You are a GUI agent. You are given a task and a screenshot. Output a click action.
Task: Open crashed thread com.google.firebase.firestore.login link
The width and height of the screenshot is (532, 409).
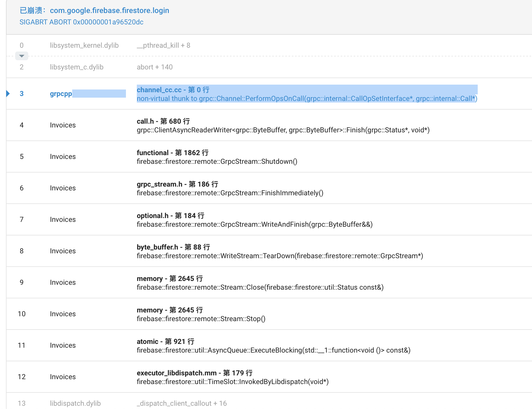(x=109, y=10)
